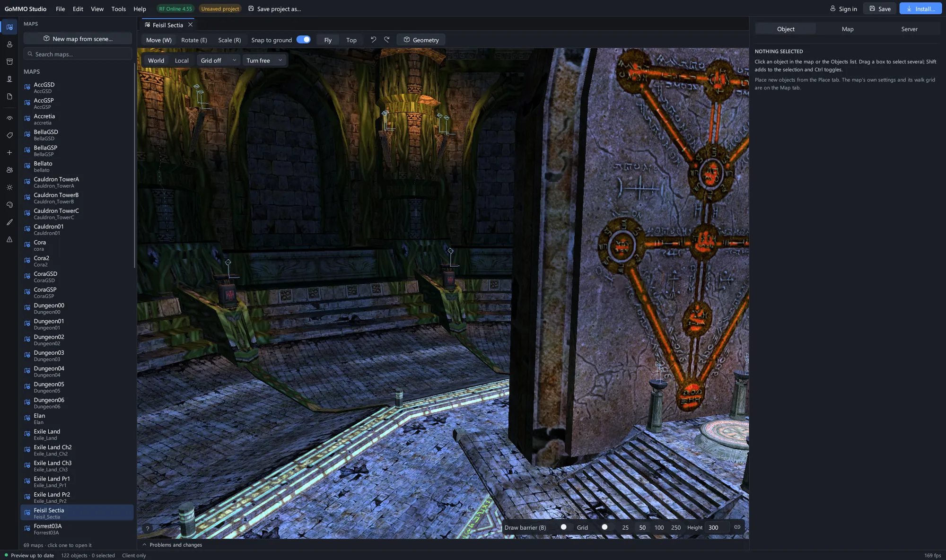The image size is (946, 560).
Task: Open the help question mark in viewport
Action: click(148, 529)
